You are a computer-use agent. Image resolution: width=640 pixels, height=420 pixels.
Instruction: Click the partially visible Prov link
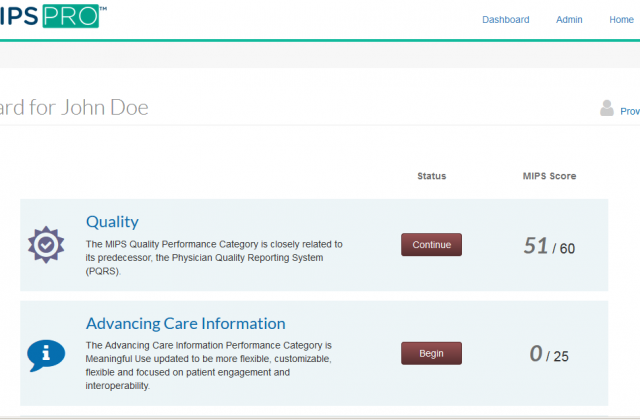(x=630, y=111)
